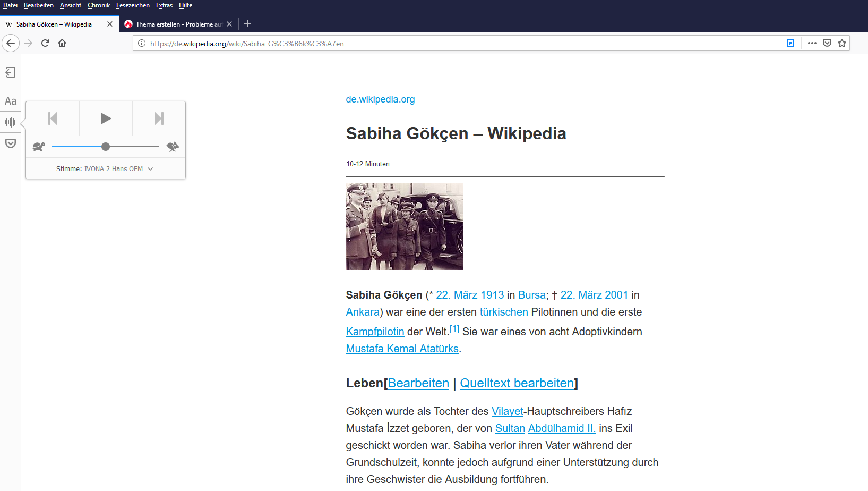The image size is (868, 491).
Task: Click the browser forward arrow
Action: tap(28, 43)
